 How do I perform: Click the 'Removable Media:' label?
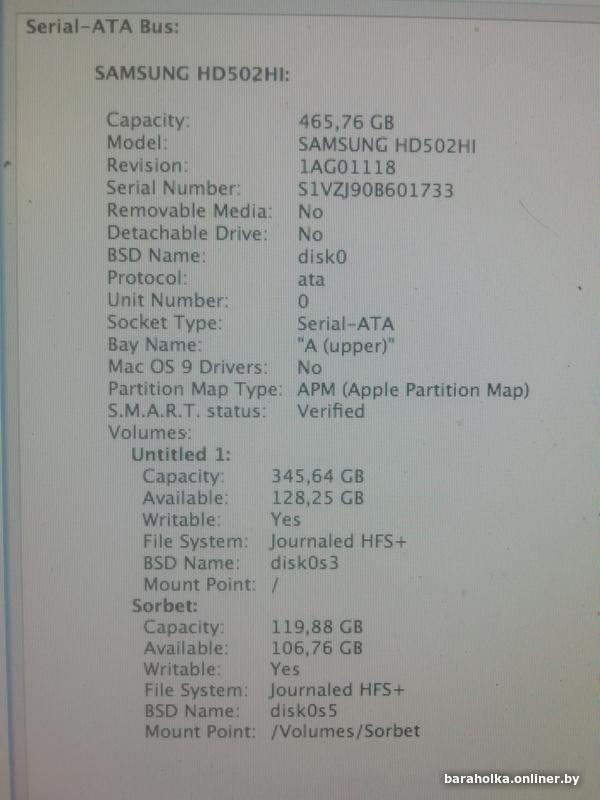189,211
